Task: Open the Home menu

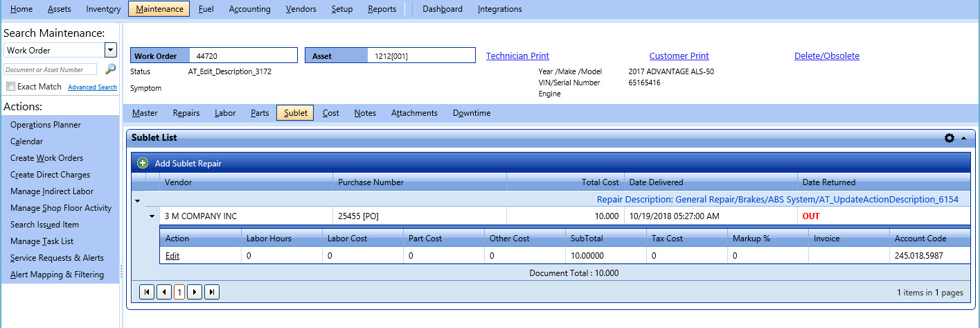Action: (21, 9)
